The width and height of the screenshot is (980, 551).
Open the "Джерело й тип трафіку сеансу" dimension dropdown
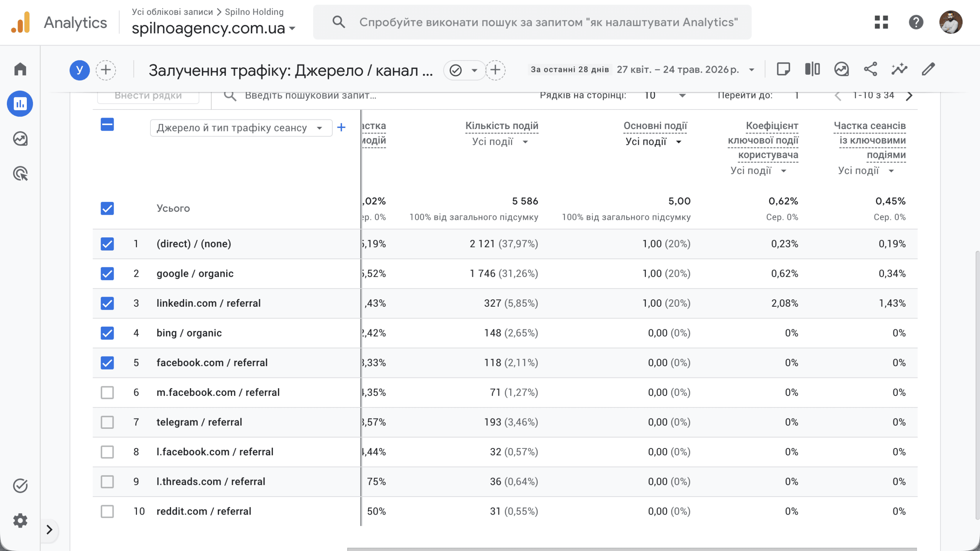coord(241,128)
